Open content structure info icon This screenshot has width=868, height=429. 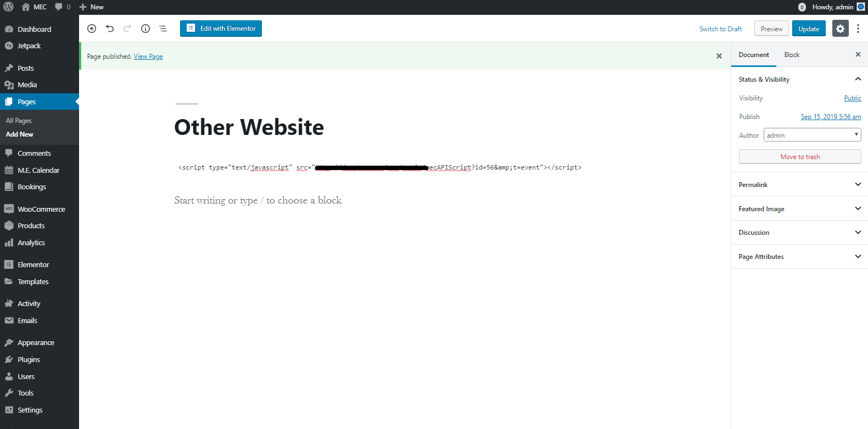click(x=145, y=29)
